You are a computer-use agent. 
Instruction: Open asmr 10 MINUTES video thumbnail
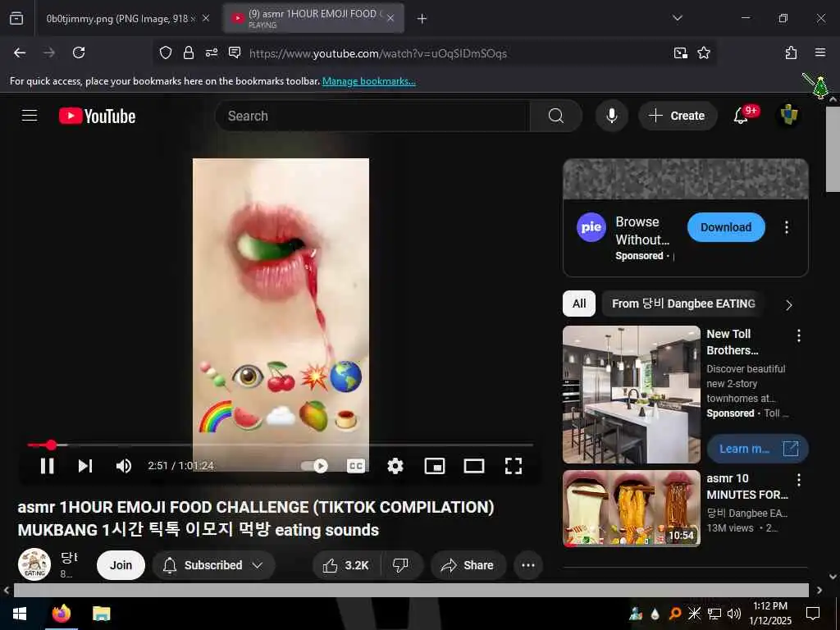(x=632, y=509)
